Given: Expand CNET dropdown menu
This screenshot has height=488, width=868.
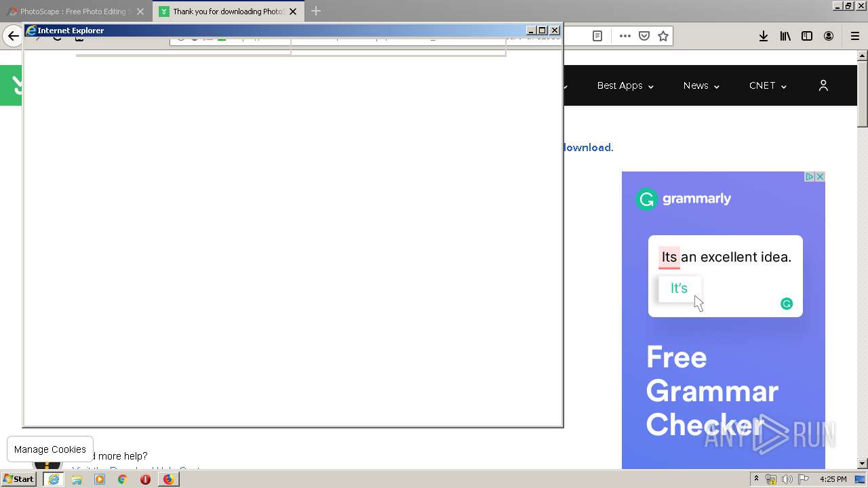Looking at the screenshot, I should click(768, 85).
